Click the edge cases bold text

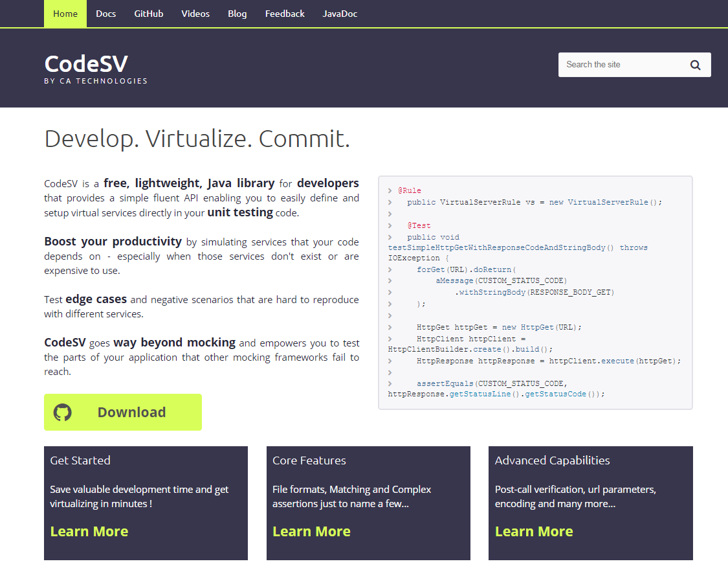point(96,299)
